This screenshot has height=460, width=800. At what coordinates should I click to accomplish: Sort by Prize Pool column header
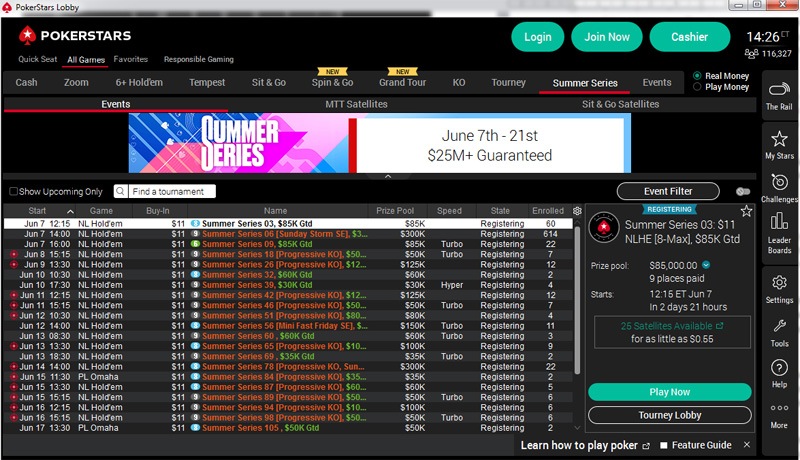395,211
